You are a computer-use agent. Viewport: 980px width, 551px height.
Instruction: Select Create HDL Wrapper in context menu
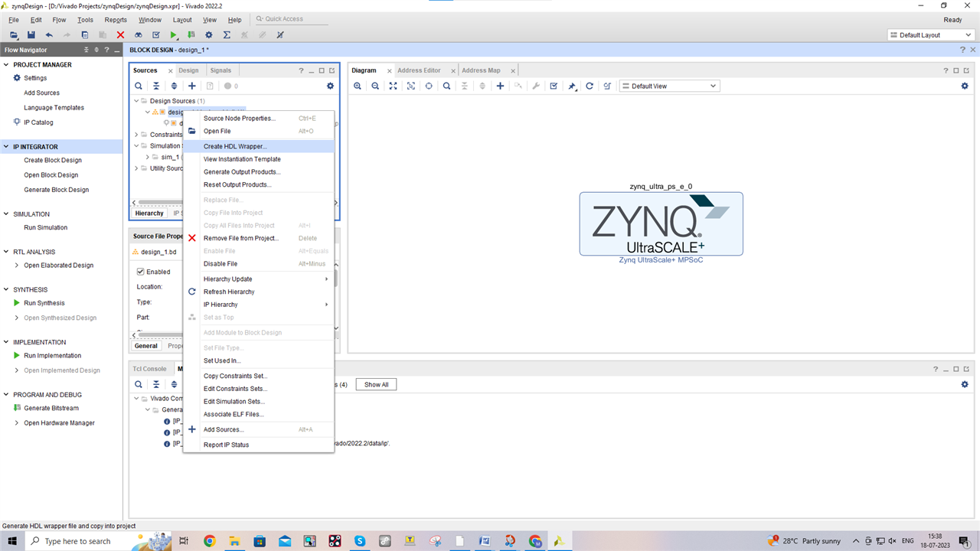point(258,146)
